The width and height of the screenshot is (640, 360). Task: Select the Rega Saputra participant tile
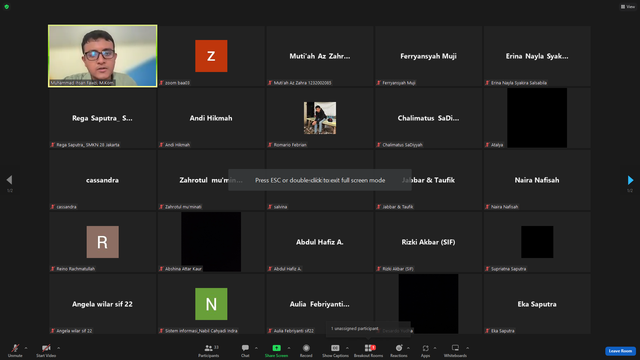102,118
